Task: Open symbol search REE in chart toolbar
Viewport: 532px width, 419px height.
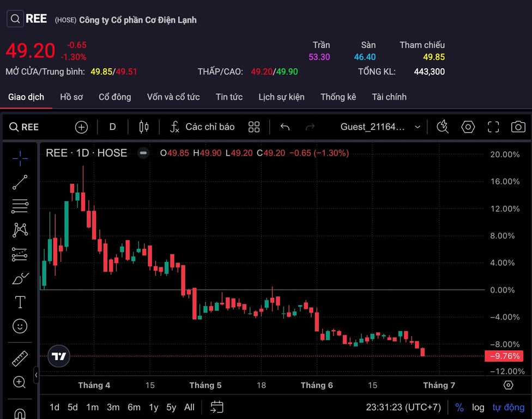Action: (x=24, y=127)
